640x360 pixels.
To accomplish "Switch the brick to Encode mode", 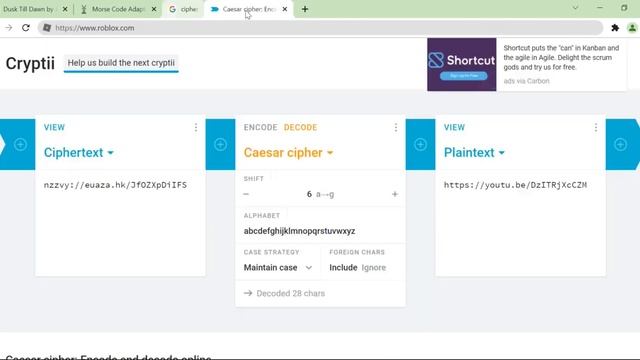I will click(260, 127).
